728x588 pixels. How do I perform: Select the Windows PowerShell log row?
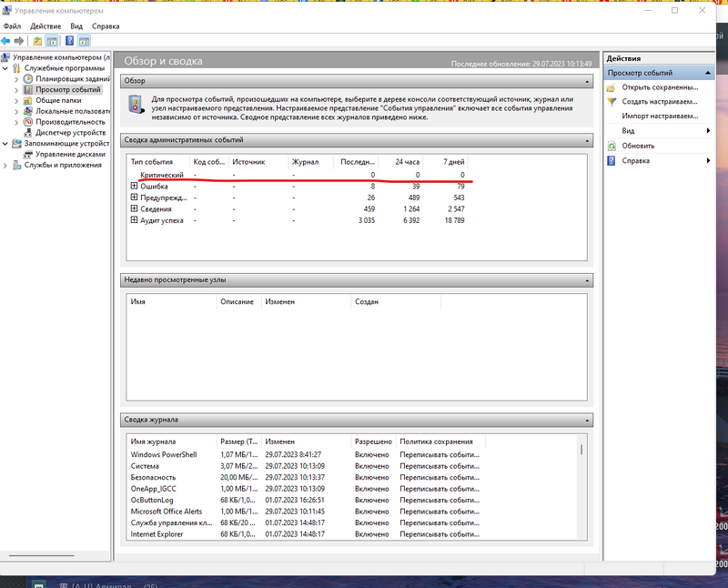306,455
